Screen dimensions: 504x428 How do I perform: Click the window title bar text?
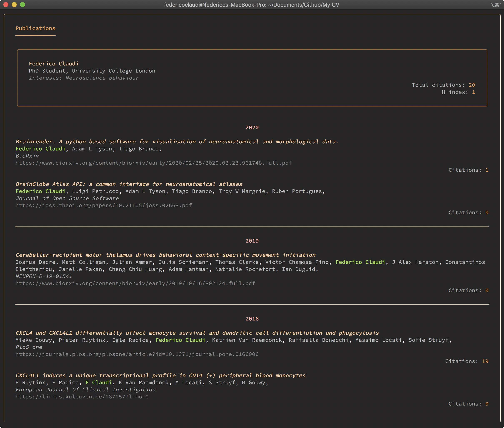[252, 5]
